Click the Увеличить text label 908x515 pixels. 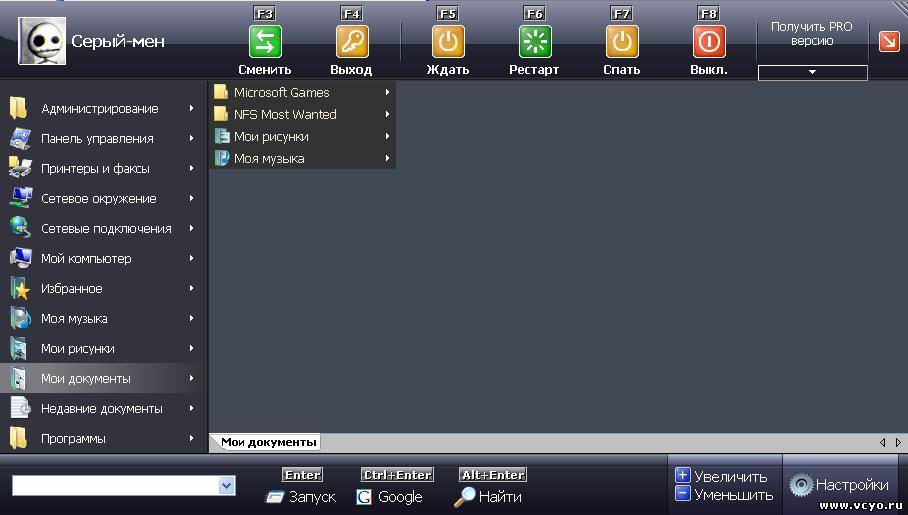(x=731, y=477)
